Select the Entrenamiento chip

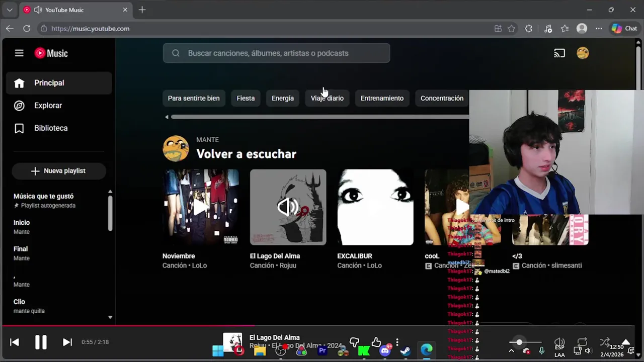[x=382, y=98]
